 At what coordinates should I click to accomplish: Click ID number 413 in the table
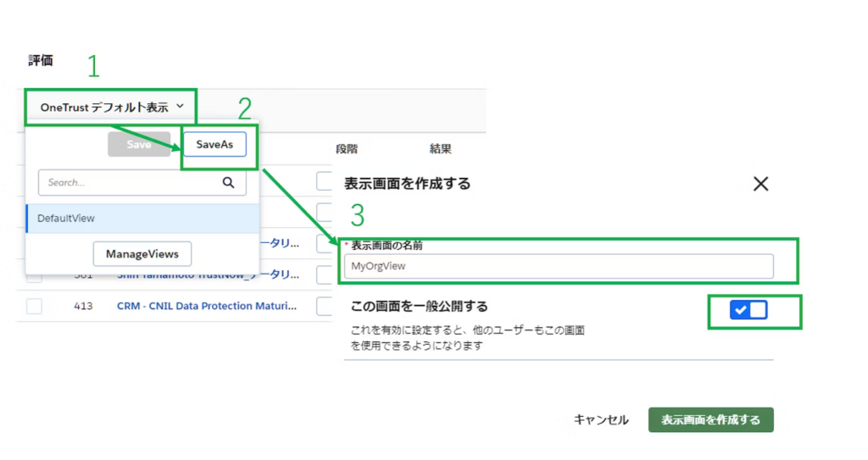click(x=83, y=306)
